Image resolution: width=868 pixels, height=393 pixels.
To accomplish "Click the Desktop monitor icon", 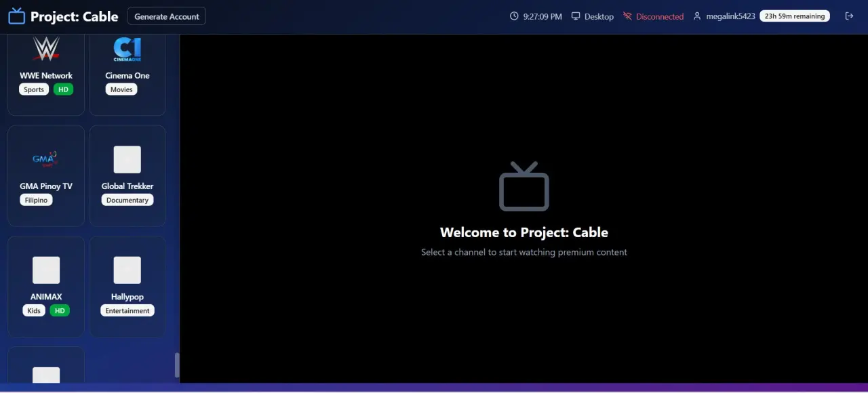I will click(x=576, y=16).
